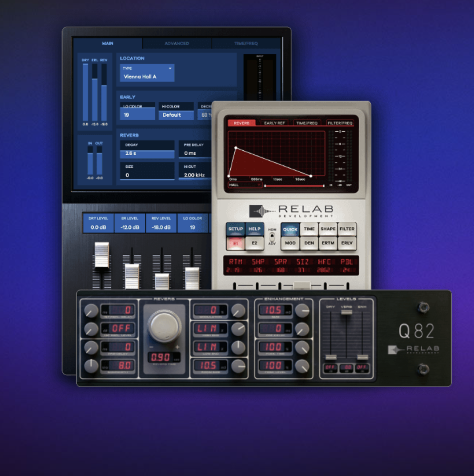
Task: Click the Q82 1st Refl. Level knob
Action: click(91, 329)
